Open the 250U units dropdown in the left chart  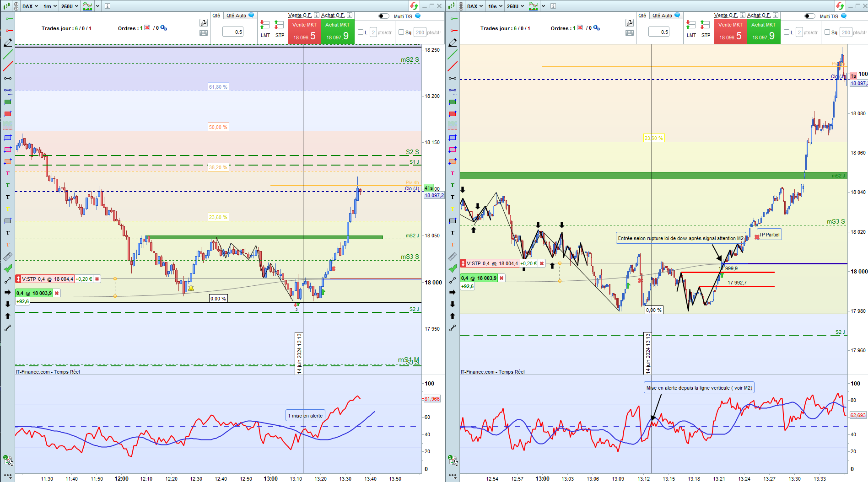coord(70,6)
